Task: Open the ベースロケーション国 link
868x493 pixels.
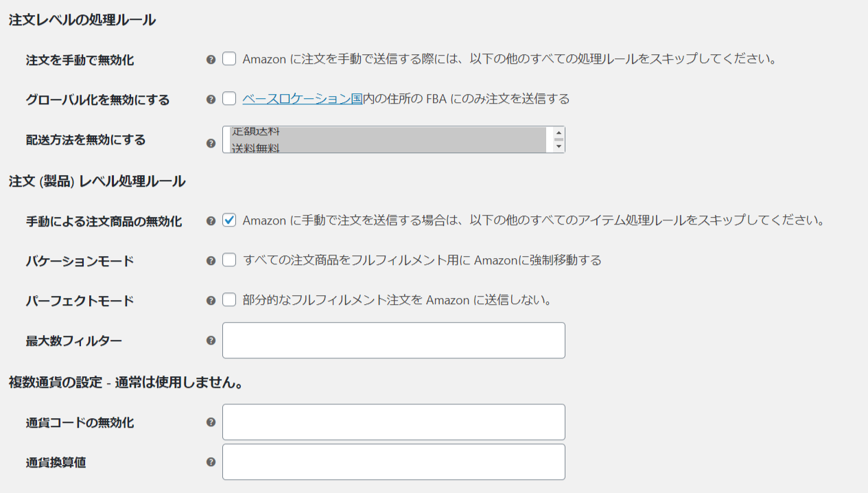Action: coord(302,99)
